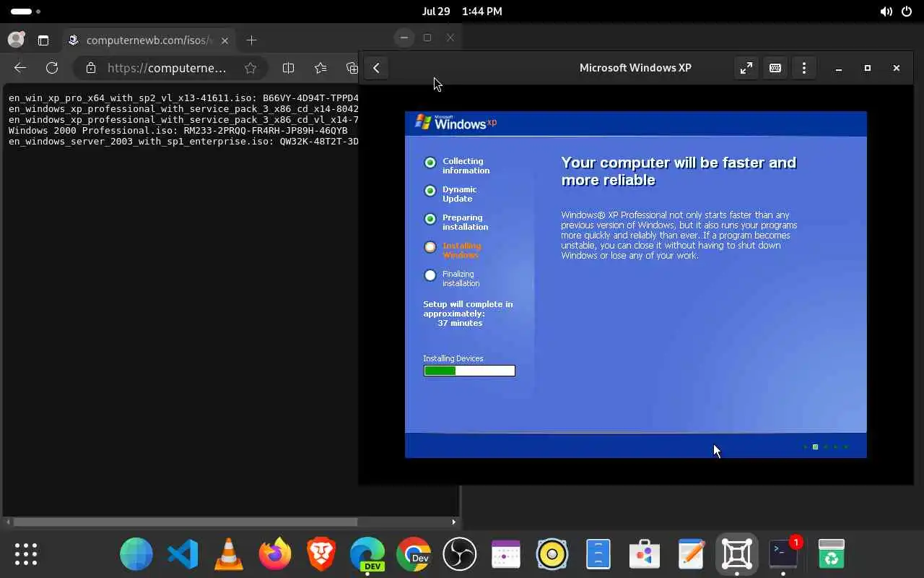Viewport: 924px width, 578px height.
Task: Open the volume control in top bar
Action: pos(886,12)
